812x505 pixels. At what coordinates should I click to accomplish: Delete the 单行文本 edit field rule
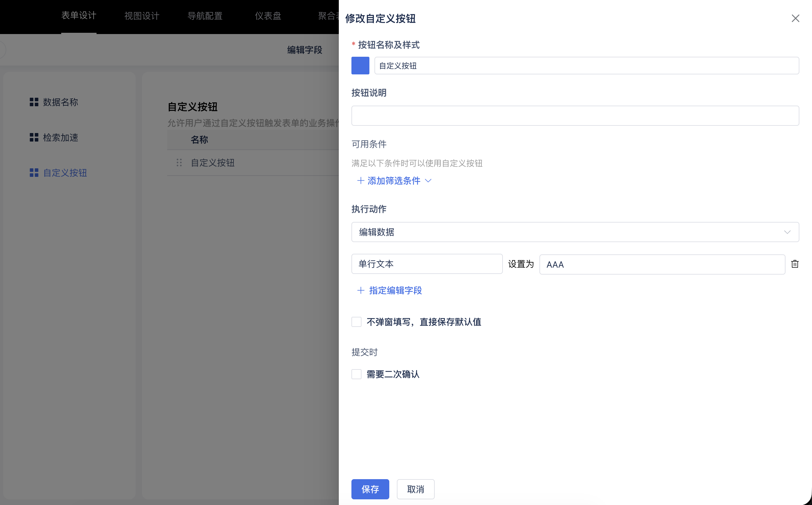pos(795,264)
